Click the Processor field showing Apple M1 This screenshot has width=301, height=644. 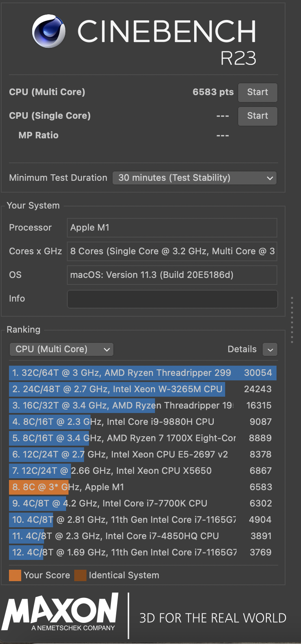(172, 228)
